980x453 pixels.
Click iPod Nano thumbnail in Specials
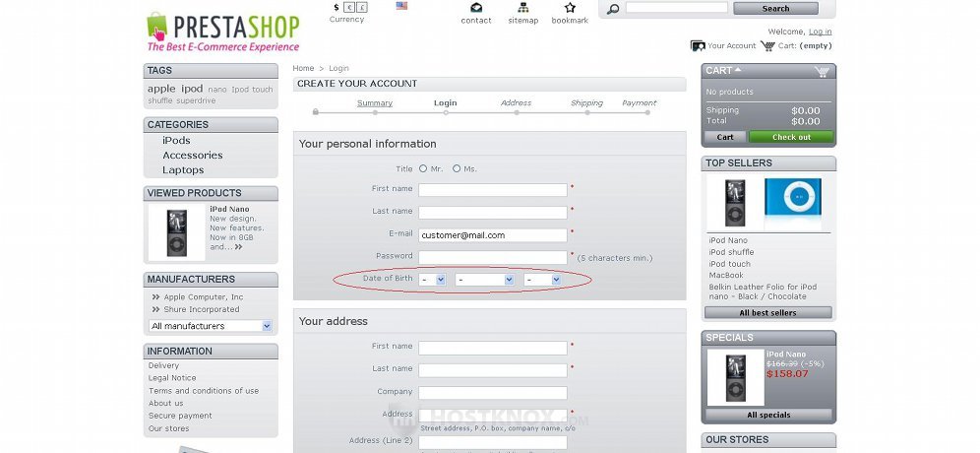[x=736, y=377]
